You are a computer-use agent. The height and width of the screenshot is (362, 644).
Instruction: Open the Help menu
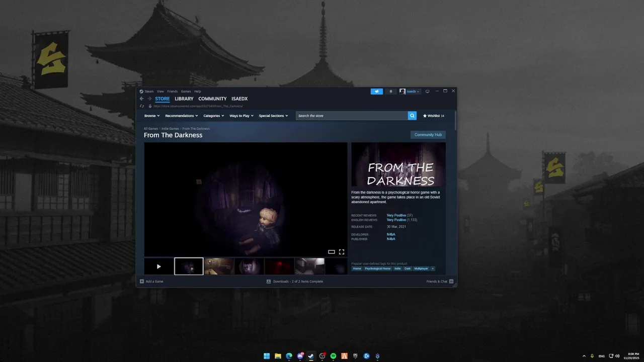coord(197,92)
